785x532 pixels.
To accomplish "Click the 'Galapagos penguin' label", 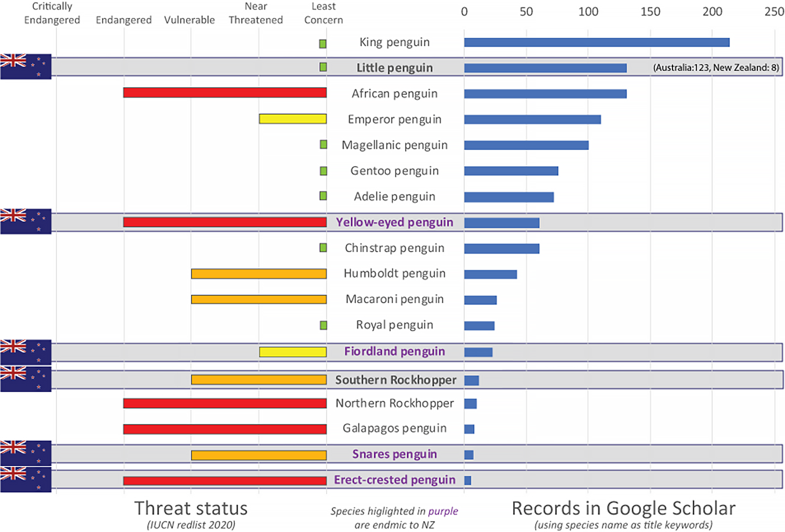I will pos(395,428).
